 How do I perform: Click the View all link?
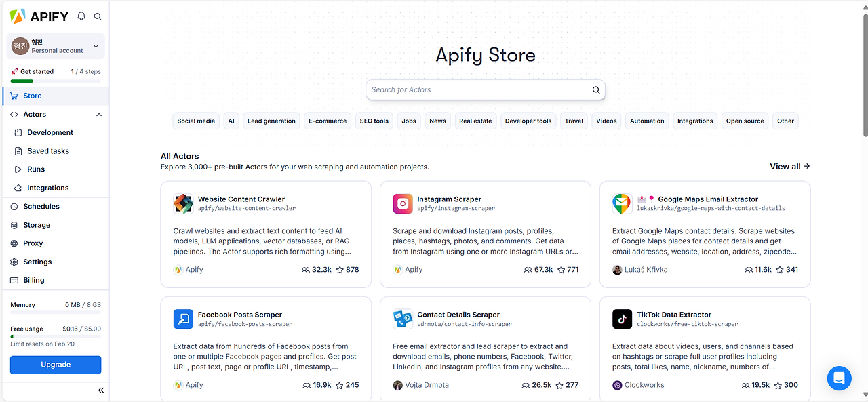coord(790,167)
